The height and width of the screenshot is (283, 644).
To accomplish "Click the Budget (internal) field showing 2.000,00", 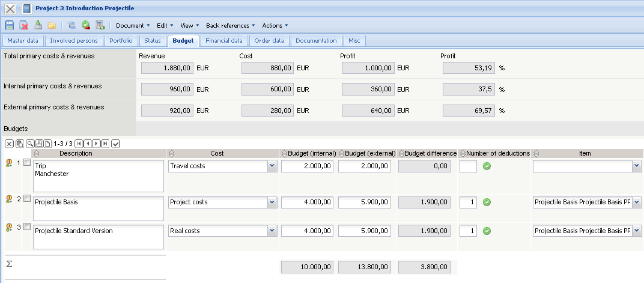I will tap(307, 166).
